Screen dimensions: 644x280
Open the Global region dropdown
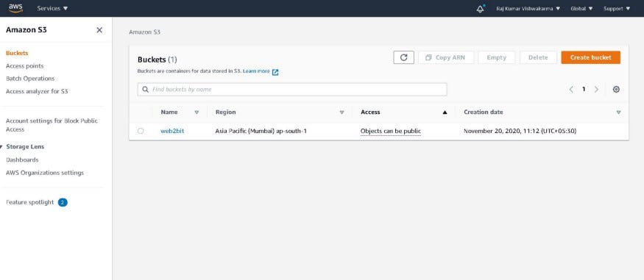(x=581, y=9)
